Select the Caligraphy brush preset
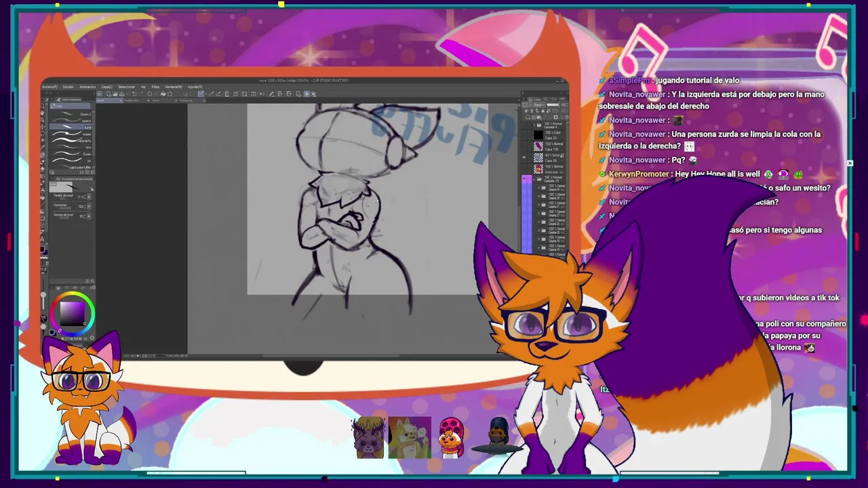 click(x=71, y=140)
